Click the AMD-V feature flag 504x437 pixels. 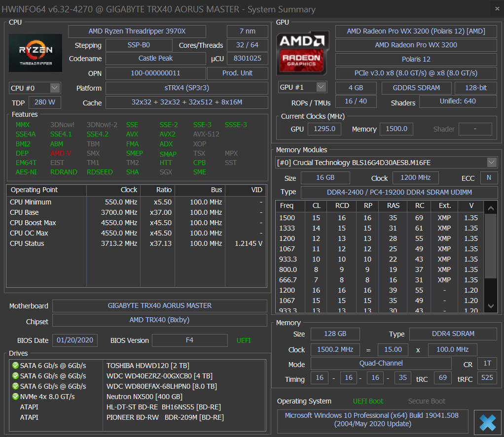click(x=61, y=154)
